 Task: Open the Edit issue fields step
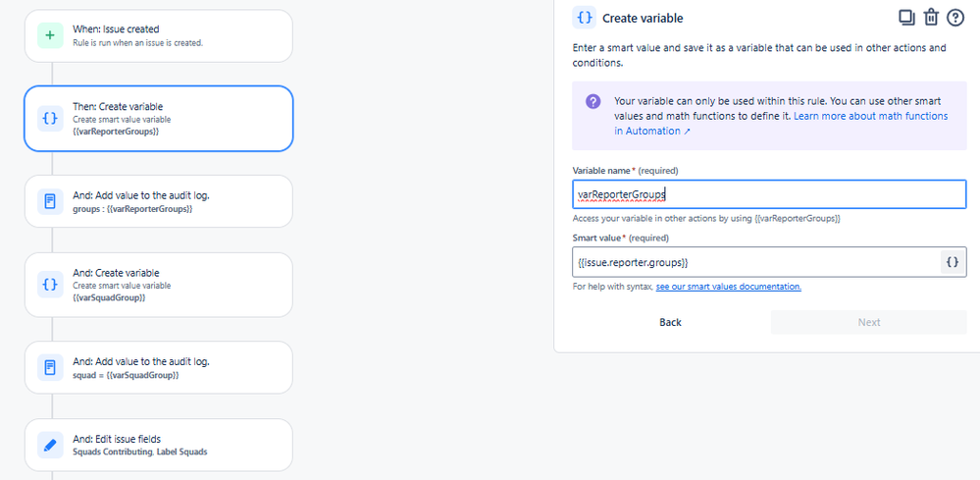click(158, 445)
